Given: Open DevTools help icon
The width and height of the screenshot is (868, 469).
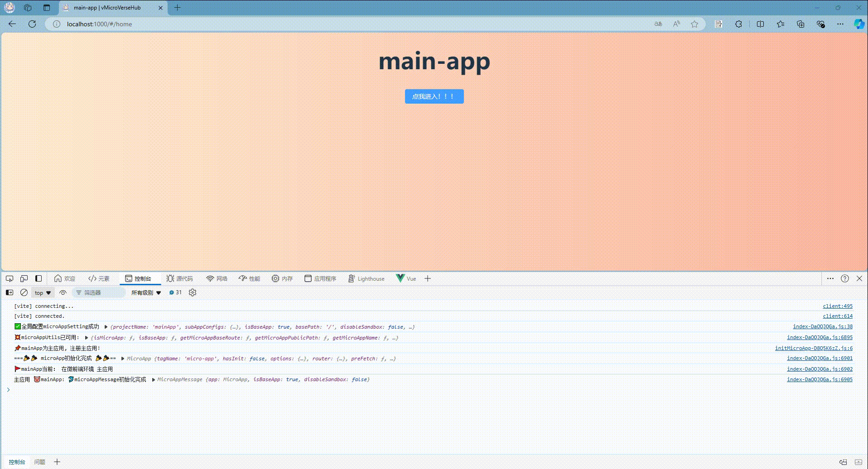Looking at the screenshot, I should [x=845, y=278].
